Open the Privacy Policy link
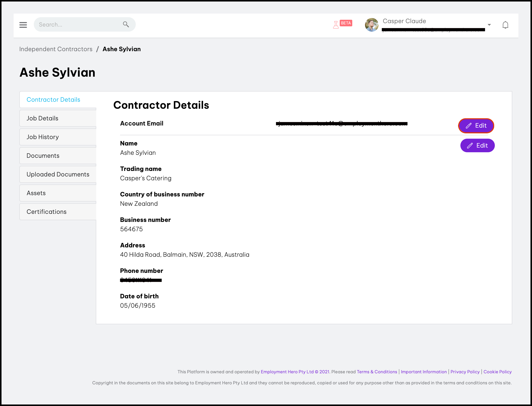532x406 pixels. tap(465, 372)
